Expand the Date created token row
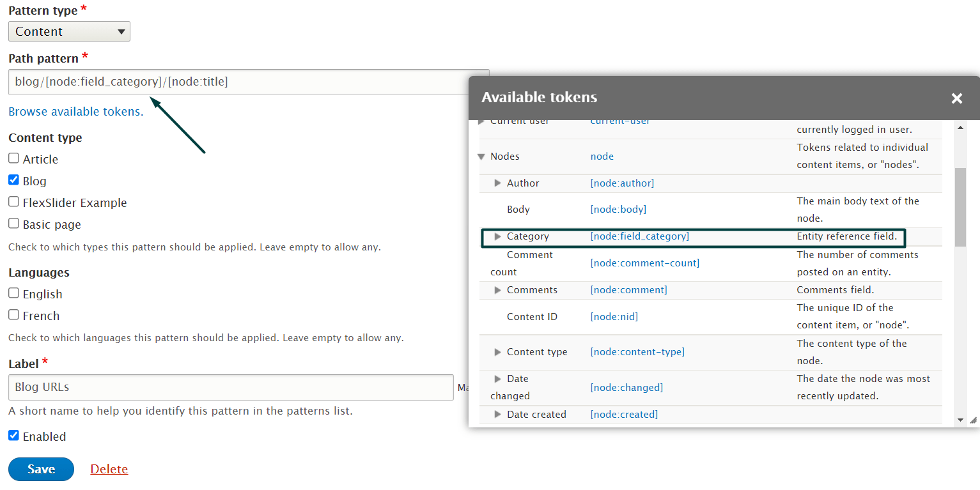Image resolution: width=980 pixels, height=490 pixels. [x=498, y=415]
